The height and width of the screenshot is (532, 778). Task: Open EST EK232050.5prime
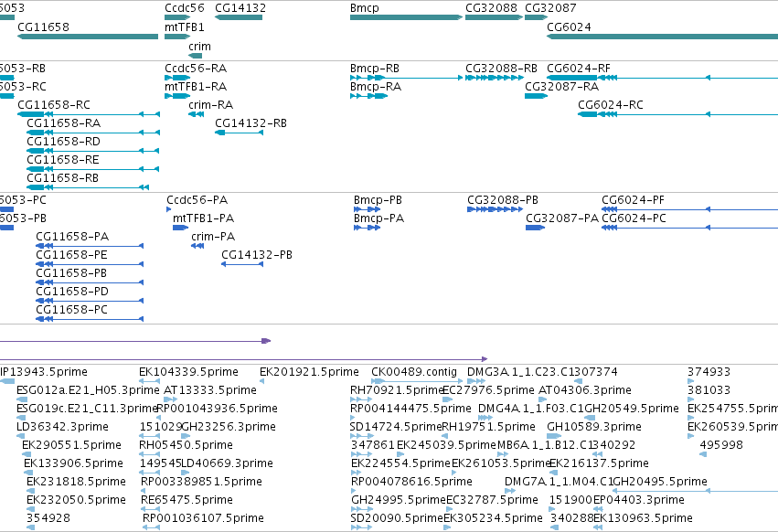point(30,509)
